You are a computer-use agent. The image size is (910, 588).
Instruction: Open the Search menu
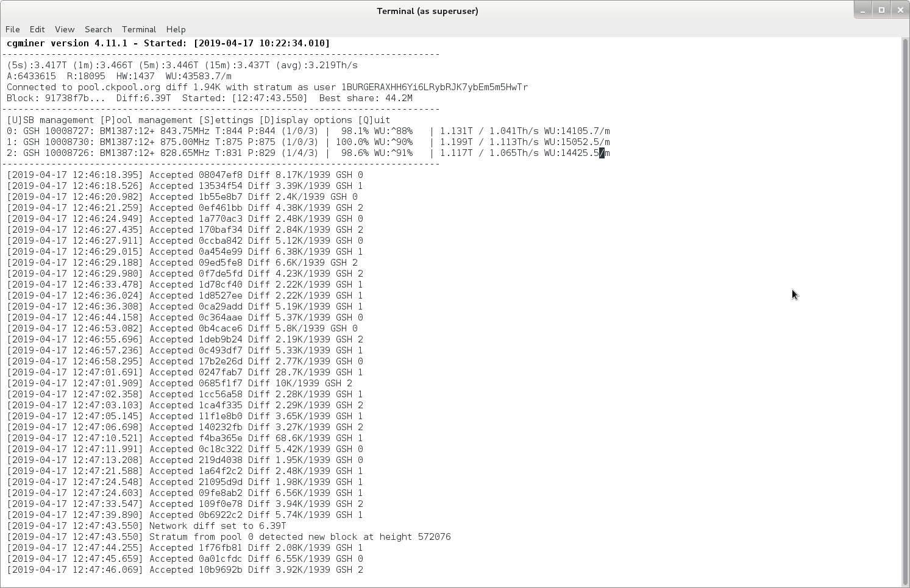click(98, 29)
